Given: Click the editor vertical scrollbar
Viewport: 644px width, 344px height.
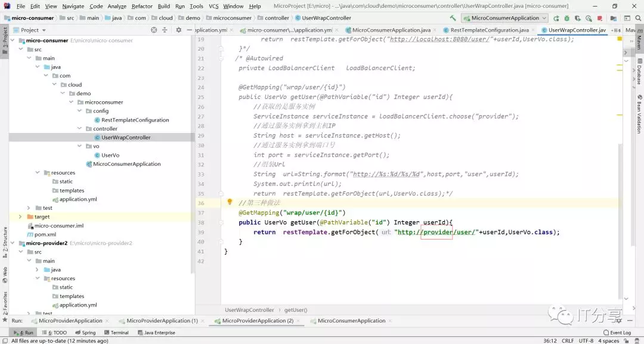Looking at the screenshot, I should click(x=621, y=222).
